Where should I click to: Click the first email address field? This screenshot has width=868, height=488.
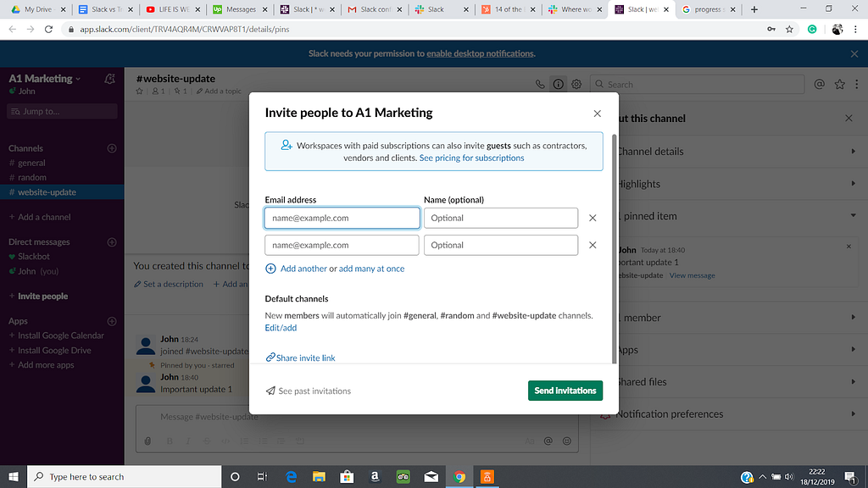tap(342, 218)
